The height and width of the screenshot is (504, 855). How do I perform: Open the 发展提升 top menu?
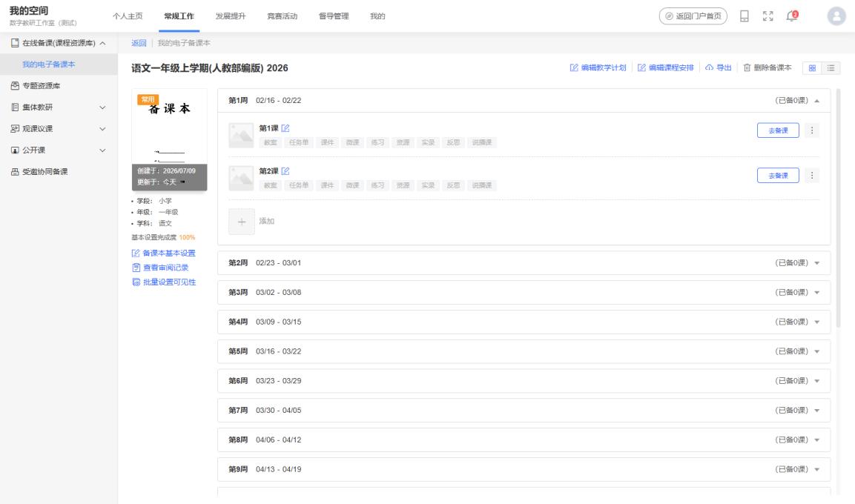pyautogui.click(x=231, y=16)
